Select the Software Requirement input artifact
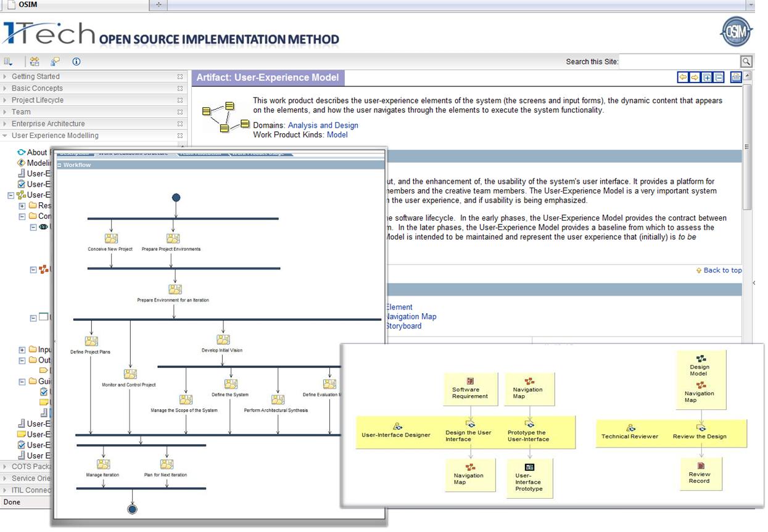The height and width of the screenshot is (532, 768). coord(470,389)
